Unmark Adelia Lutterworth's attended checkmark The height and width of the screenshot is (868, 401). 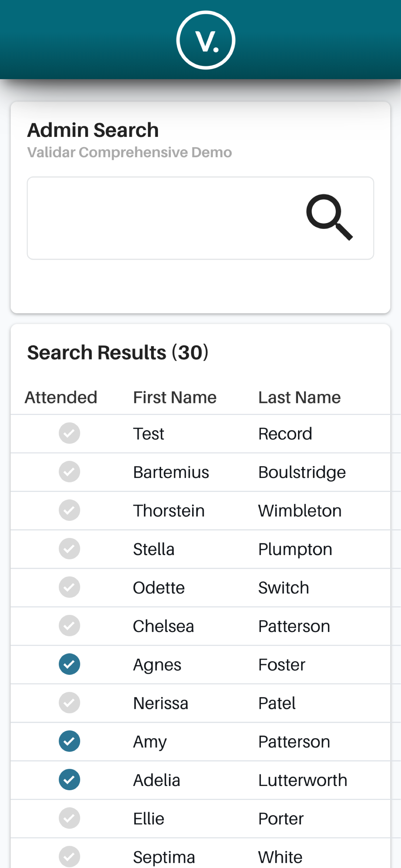click(x=69, y=780)
